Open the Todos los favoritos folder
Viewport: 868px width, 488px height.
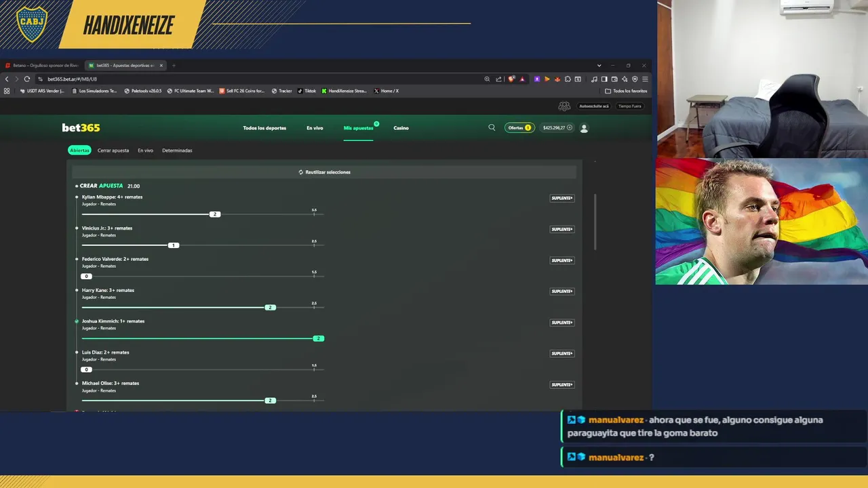point(626,91)
